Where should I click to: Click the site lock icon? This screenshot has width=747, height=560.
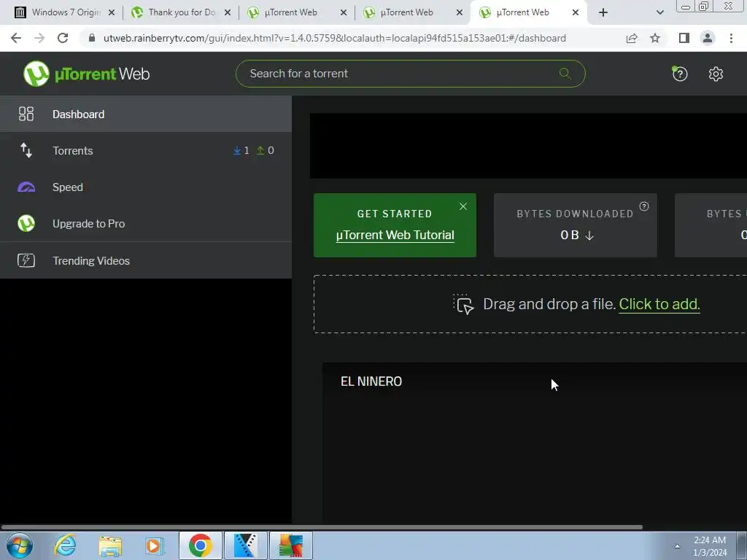(x=92, y=38)
